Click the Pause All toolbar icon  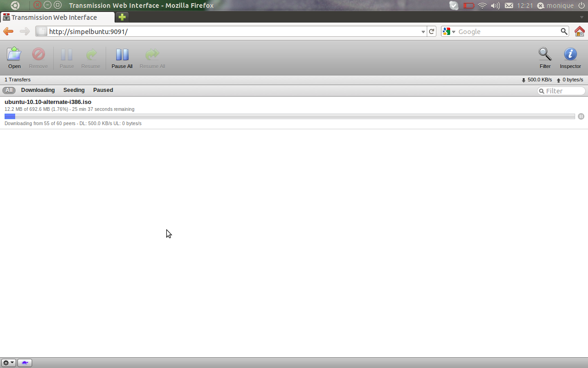(x=122, y=58)
